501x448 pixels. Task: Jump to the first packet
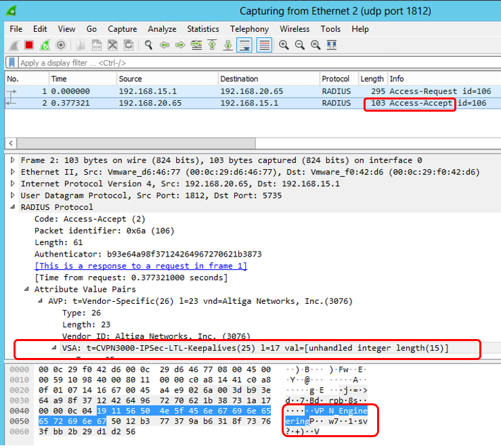click(213, 45)
